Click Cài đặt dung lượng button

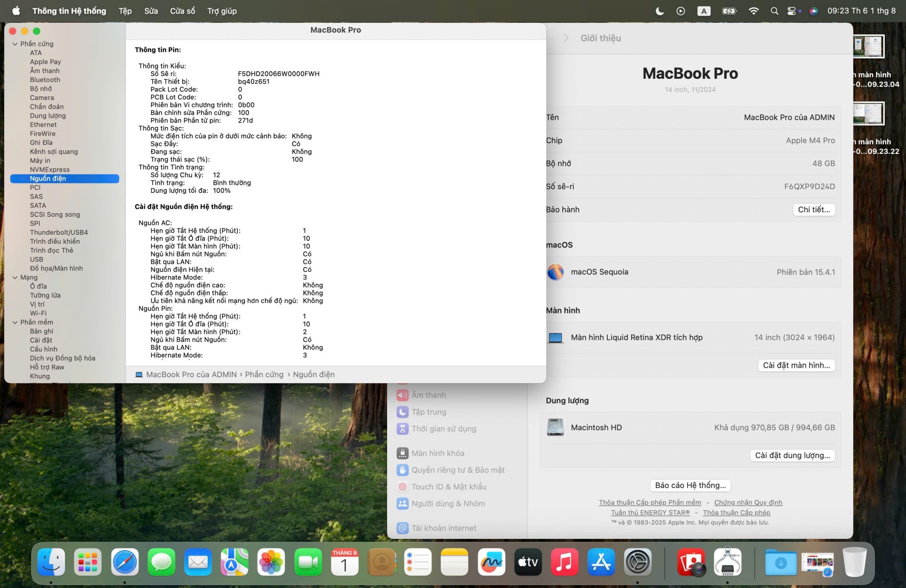(792, 455)
